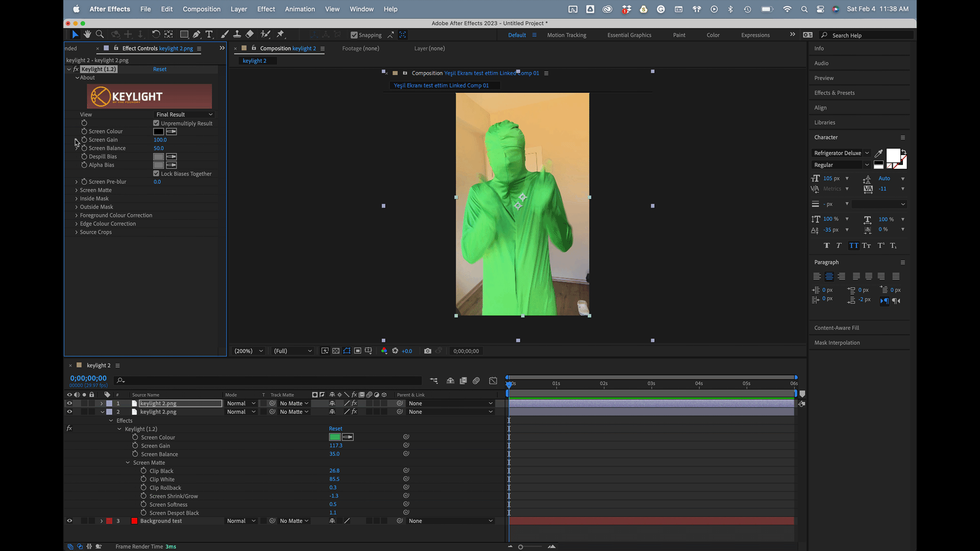The image size is (980, 551).
Task: Expand the Screen Matte group
Action: [77, 190]
